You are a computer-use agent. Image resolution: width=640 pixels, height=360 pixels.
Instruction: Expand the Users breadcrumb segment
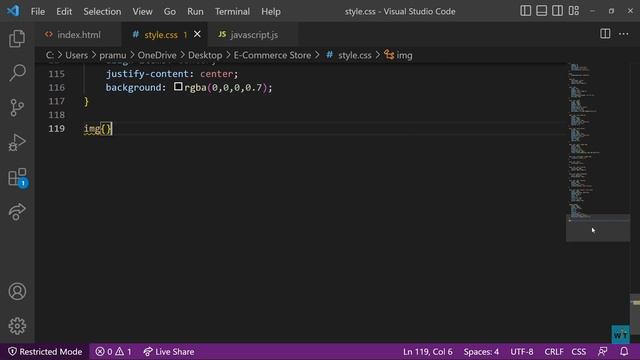[x=76, y=55]
